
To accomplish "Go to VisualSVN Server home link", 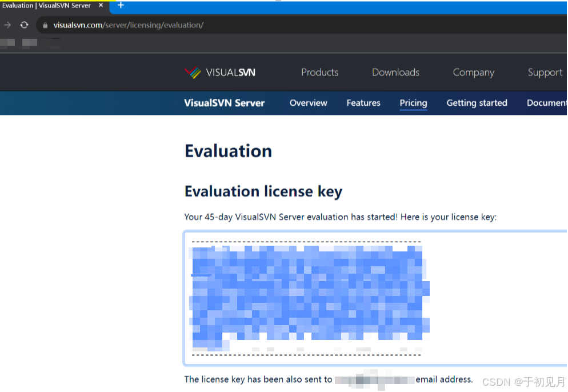I will (224, 103).
